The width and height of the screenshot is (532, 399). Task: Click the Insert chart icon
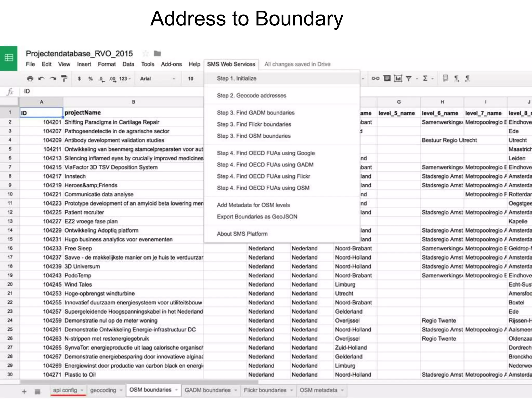tap(398, 78)
